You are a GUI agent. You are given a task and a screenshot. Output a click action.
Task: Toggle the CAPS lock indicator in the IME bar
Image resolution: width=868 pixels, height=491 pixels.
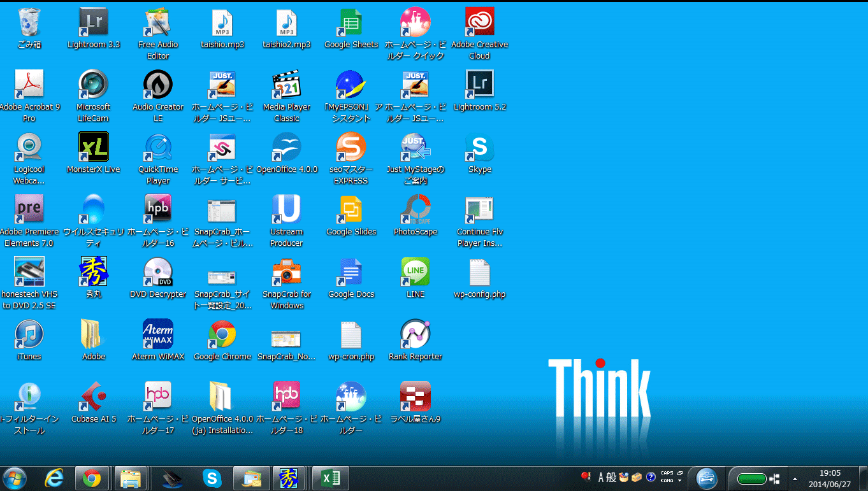coord(667,473)
